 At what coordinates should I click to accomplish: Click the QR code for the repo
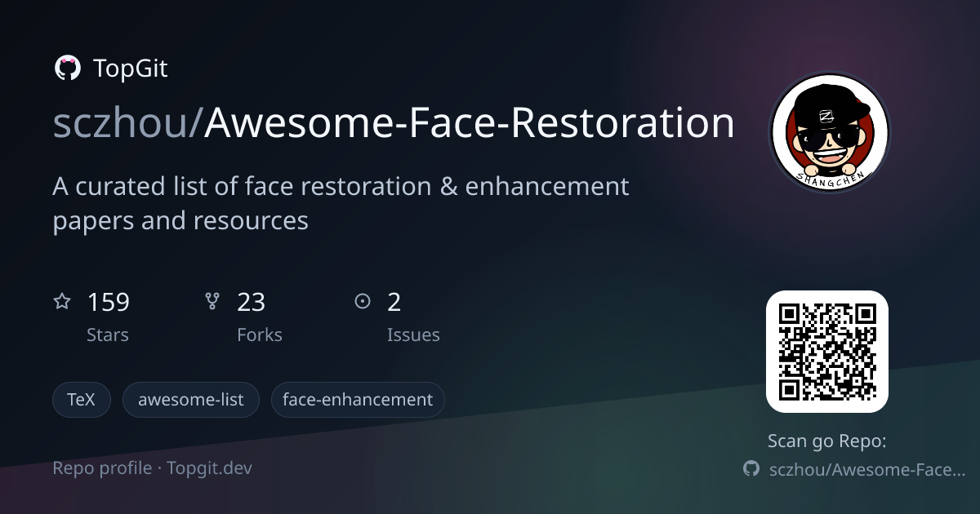pyautogui.click(x=827, y=352)
